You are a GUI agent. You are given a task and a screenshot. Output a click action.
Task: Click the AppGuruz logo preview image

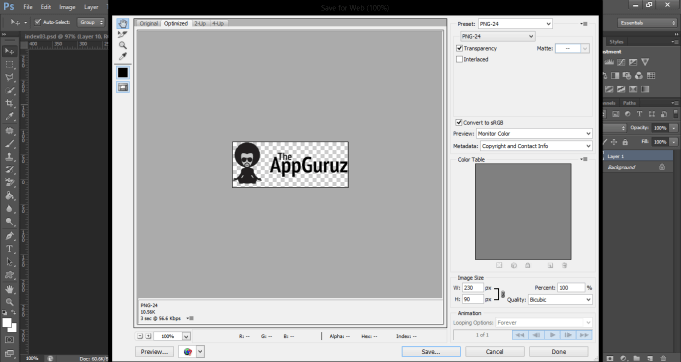tap(291, 165)
